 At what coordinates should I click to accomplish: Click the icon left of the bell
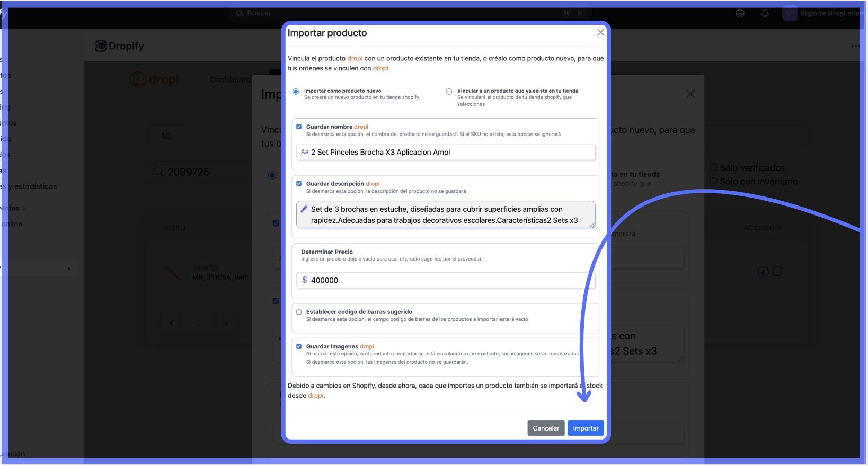pyautogui.click(x=740, y=13)
